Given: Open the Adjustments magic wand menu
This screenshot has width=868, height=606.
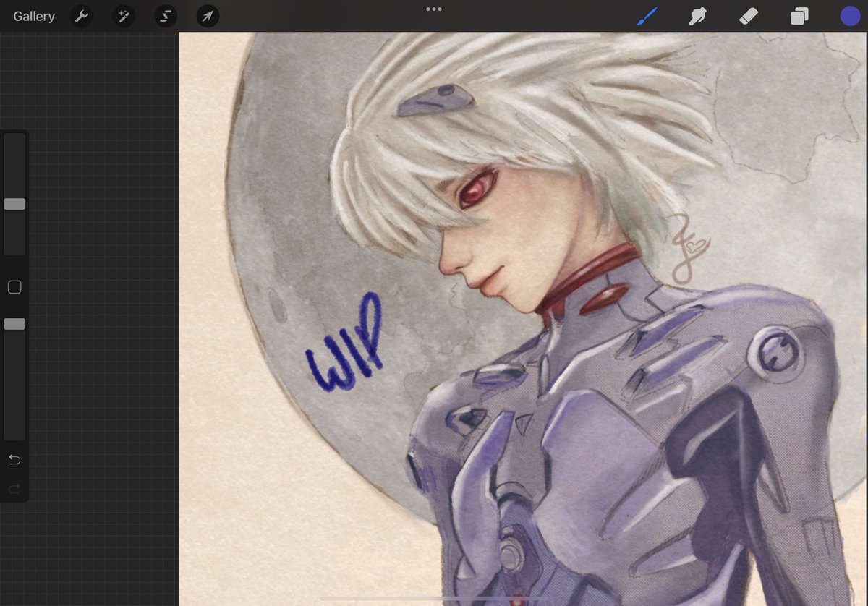Looking at the screenshot, I should click(x=123, y=16).
